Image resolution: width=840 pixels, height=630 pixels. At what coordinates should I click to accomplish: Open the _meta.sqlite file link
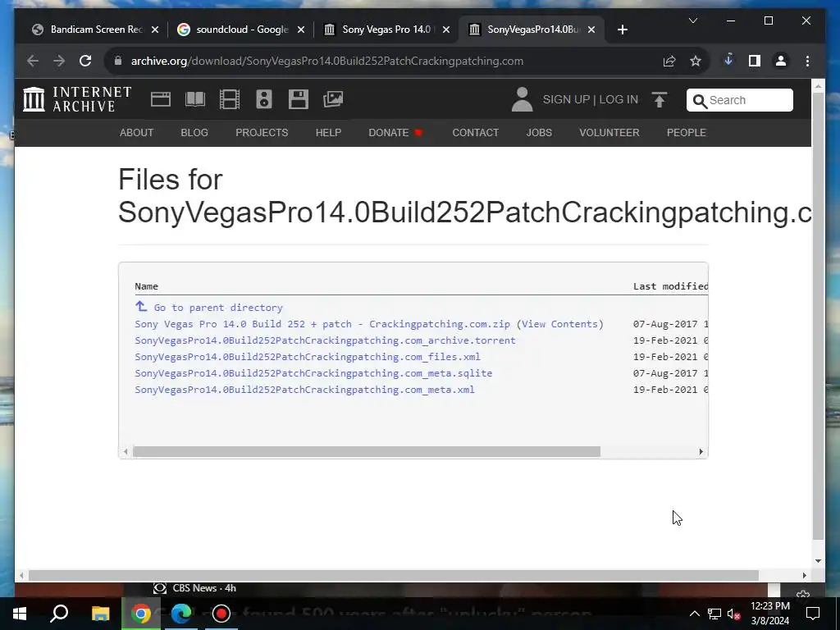pyautogui.click(x=313, y=373)
